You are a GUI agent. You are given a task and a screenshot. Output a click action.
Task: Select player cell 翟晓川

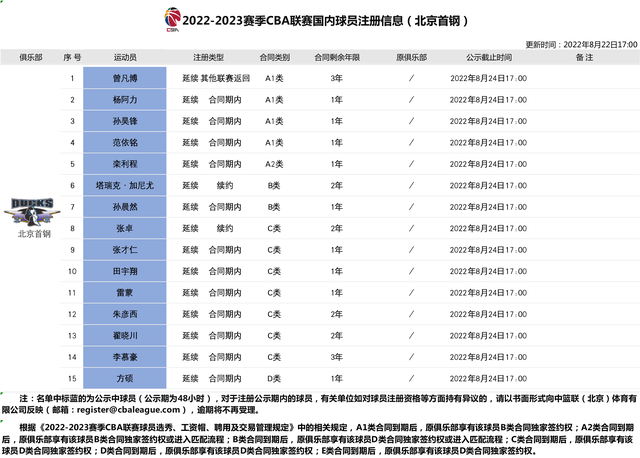(x=125, y=336)
